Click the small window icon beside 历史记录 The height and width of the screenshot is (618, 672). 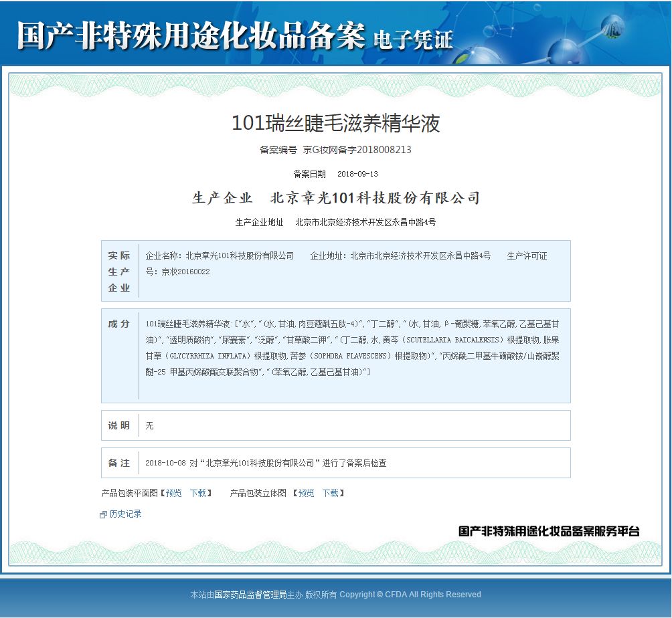point(102,514)
